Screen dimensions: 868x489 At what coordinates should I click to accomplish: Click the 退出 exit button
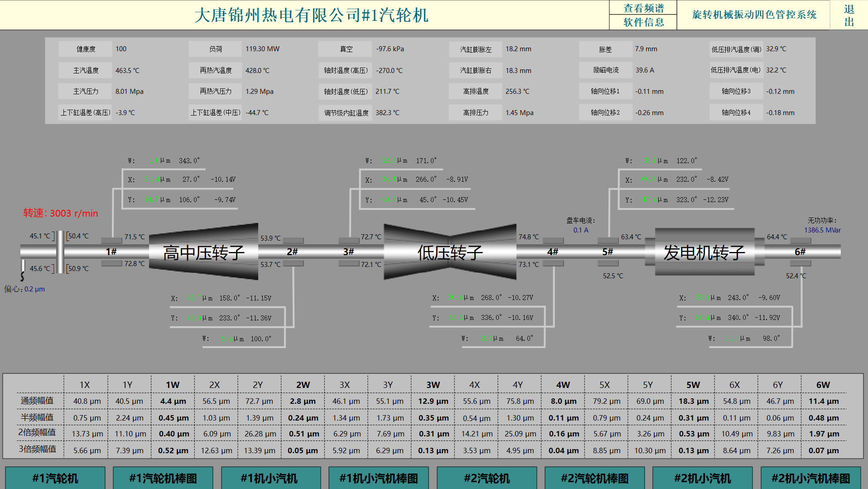(x=849, y=15)
